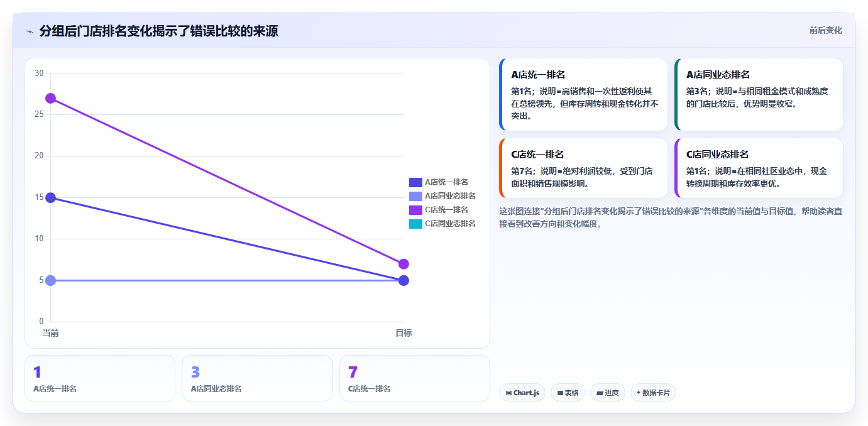Toggle the A店同业态排名 legend color swatch
Screen dimensions: 868x426
click(415, 196)
